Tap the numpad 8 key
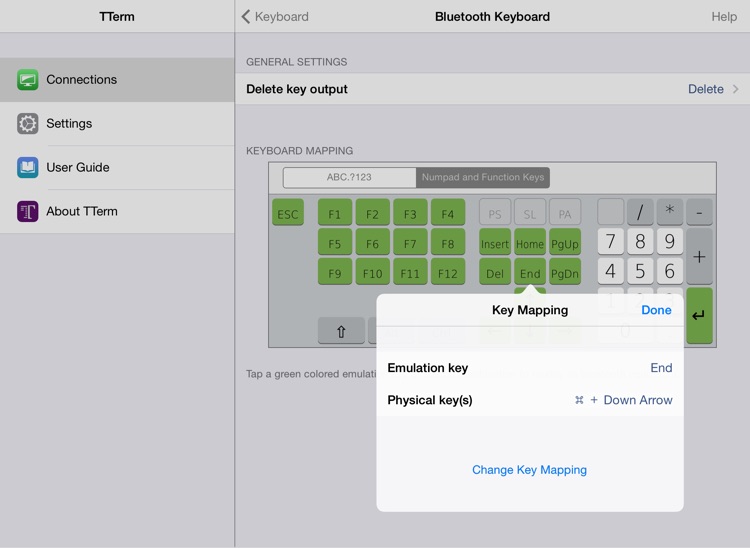The width and height of the screenshot is (750, 548). tap(640, 241)
